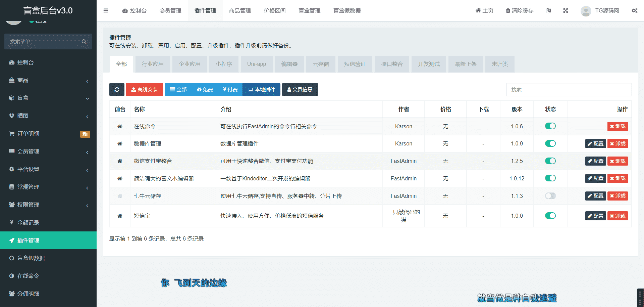Click the refresh icon button
Image resolution: width=644 pixels, height=307 pixels.
[117, 90]
